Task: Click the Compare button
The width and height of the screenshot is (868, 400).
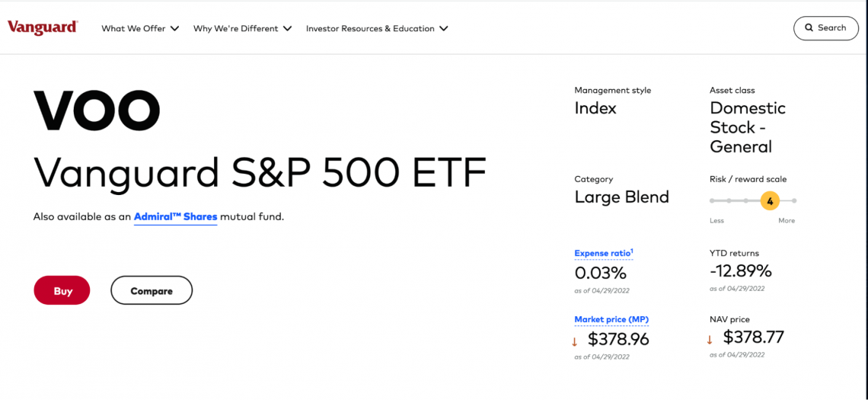Action: [152, 290]
